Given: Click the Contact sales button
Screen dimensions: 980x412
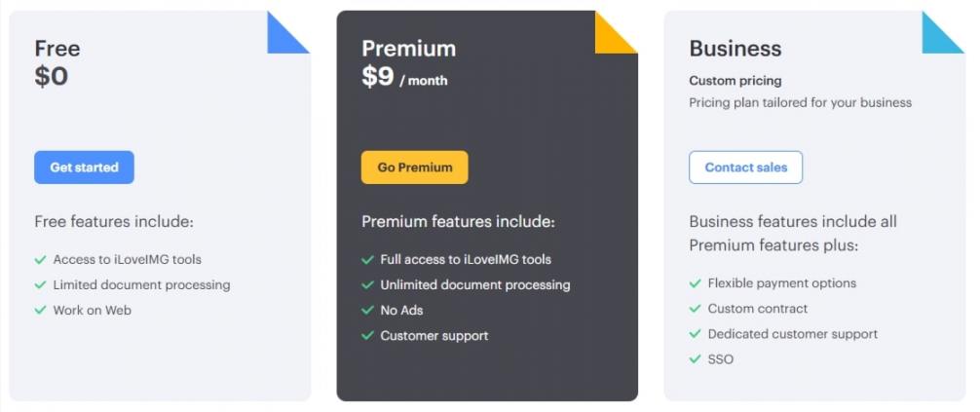Looking at the screenshot, I should pyautogui.click(x=745, y=168).
